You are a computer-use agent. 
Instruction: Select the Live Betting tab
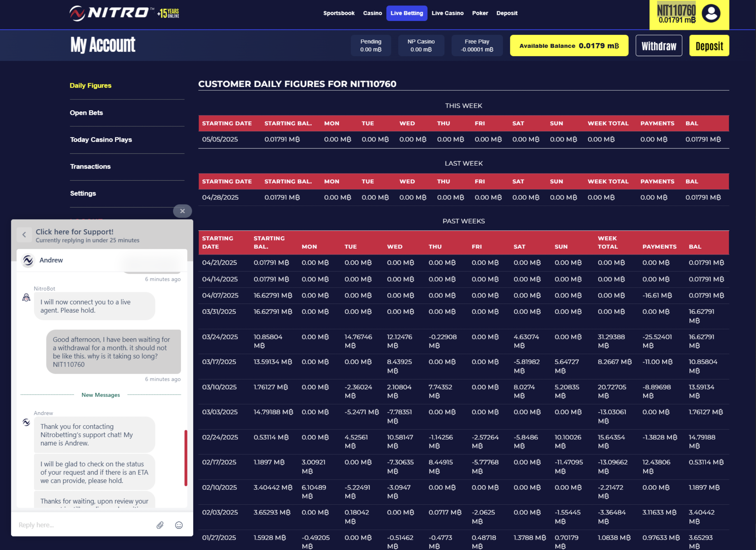coord(407,13)
